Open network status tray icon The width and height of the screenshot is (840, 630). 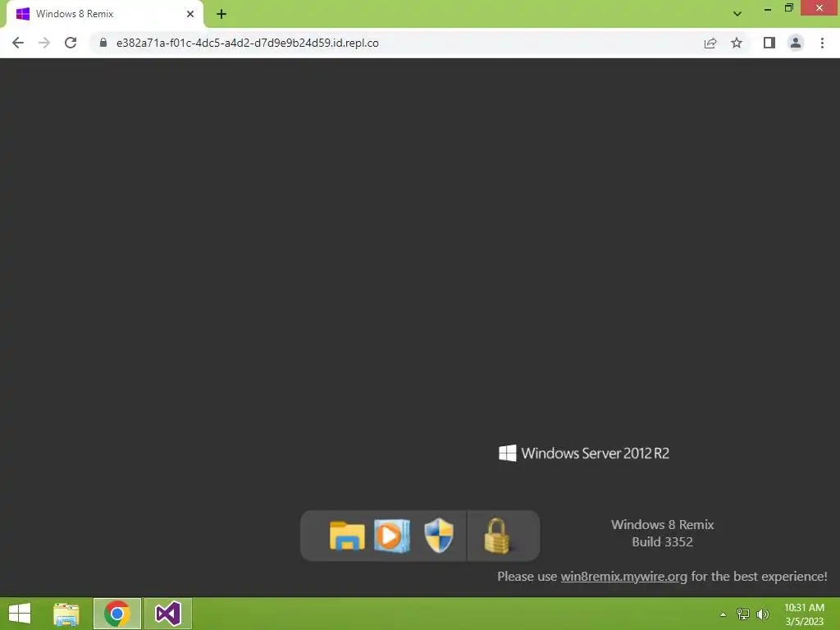click(743, 614)
